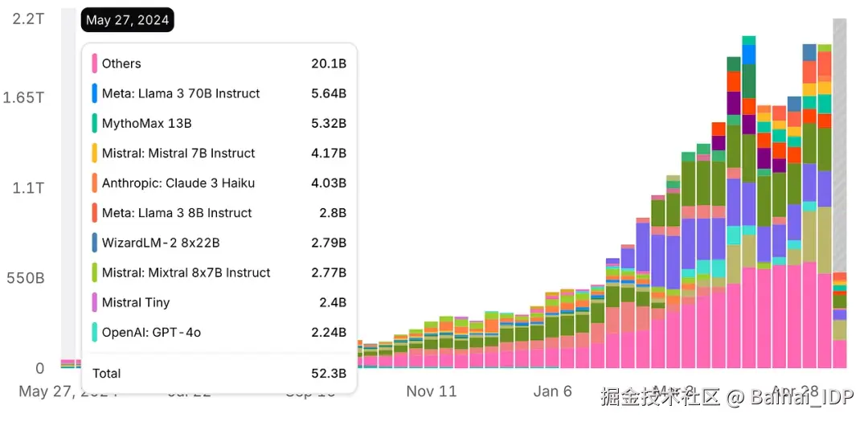
Task: Click the Jan 6 x-axis label
Action: pos(552,391)
